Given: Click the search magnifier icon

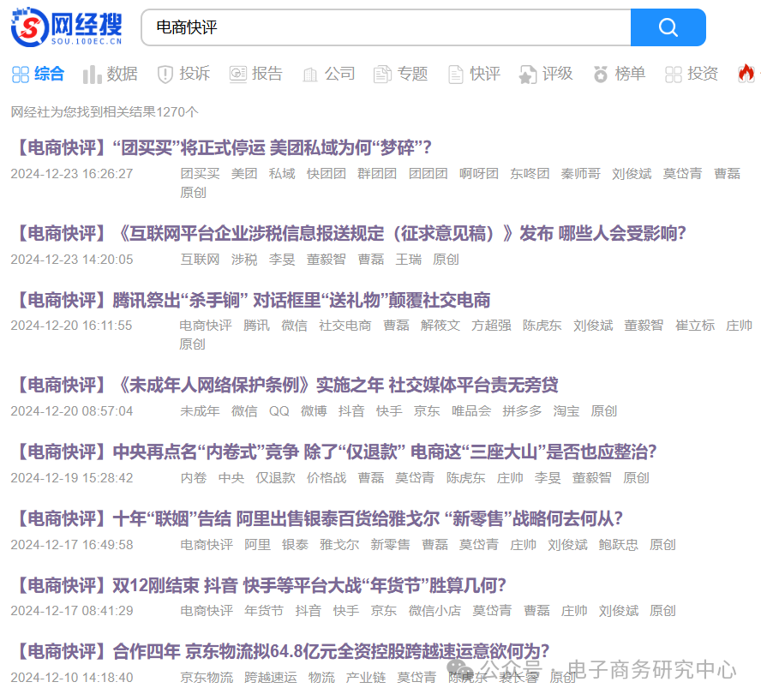Looking at the screenshot, I should tap(668, 28).
